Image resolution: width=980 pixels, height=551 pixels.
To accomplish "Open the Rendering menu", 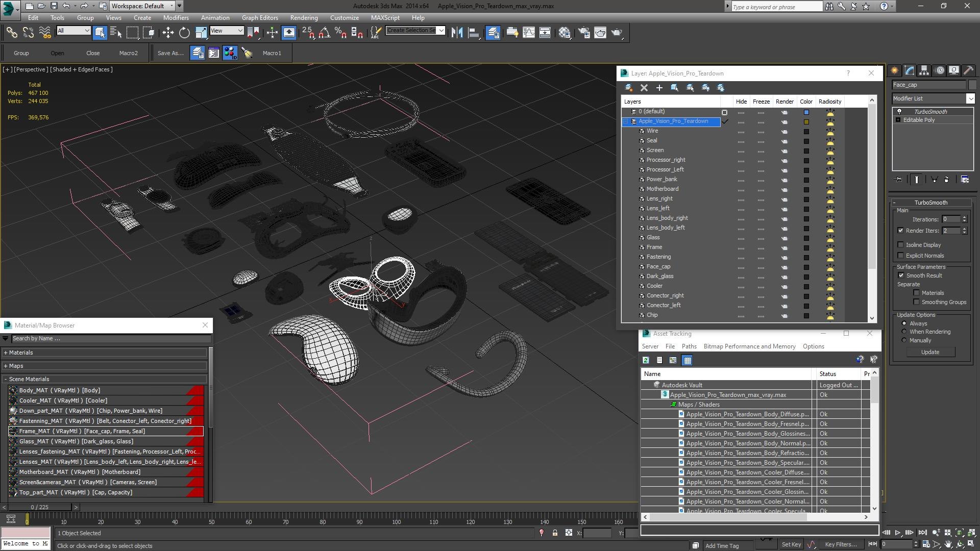I will click(304, 17).
